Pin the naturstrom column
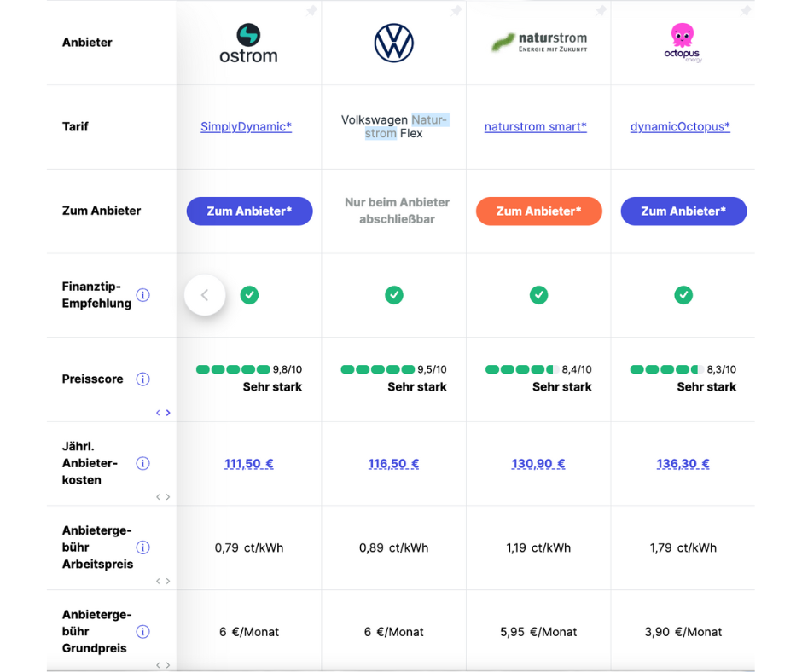This screenshot has width=802, height=672. pyautogui.click(x=601, y=11)
